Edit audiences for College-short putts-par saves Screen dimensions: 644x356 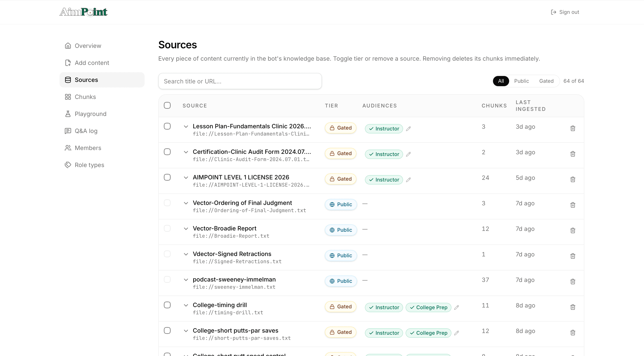[457, 333]
